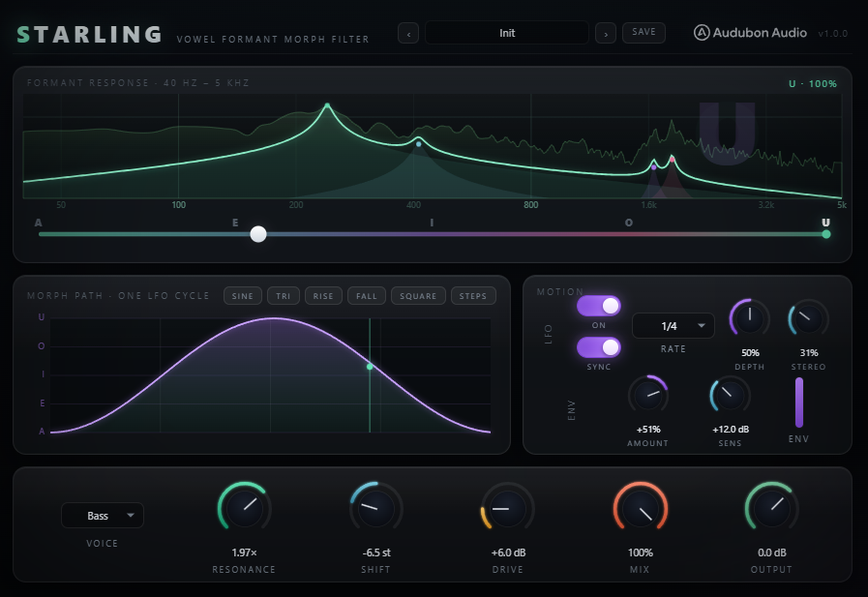Load the previous preset with left arrow
This screenshot has width=868, height=597.
tap(408, 34)
